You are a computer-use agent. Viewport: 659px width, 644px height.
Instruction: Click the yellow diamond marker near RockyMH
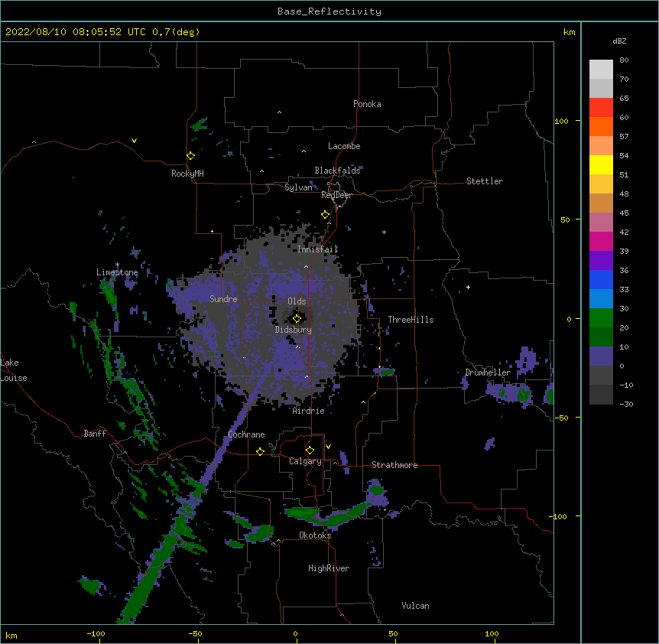[191, 156]
